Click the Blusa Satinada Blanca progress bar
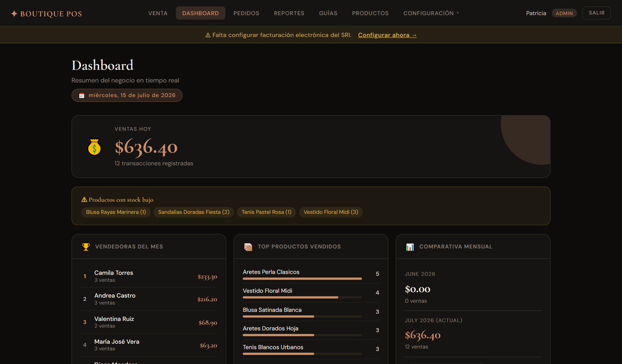 point(302,316)
